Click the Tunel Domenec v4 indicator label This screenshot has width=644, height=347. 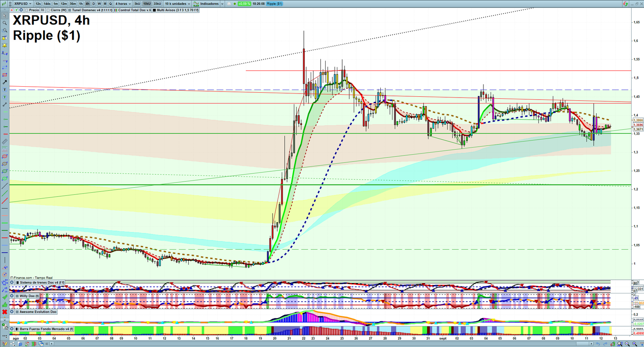92,10
